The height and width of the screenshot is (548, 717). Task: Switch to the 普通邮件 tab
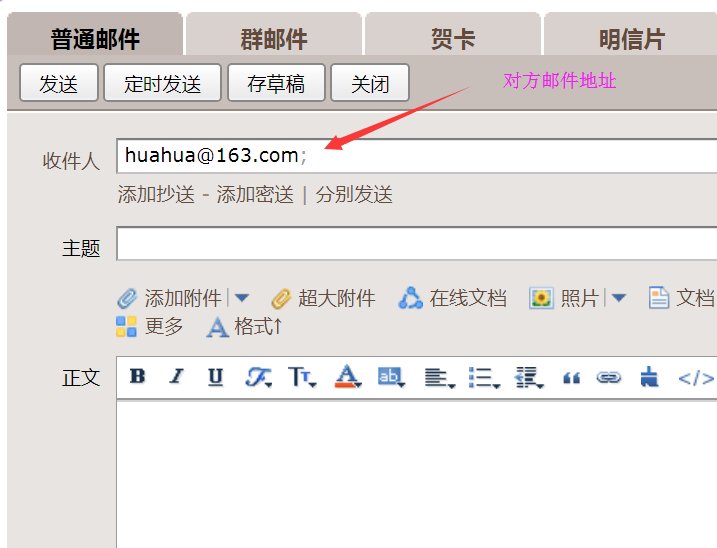(95, 35)
